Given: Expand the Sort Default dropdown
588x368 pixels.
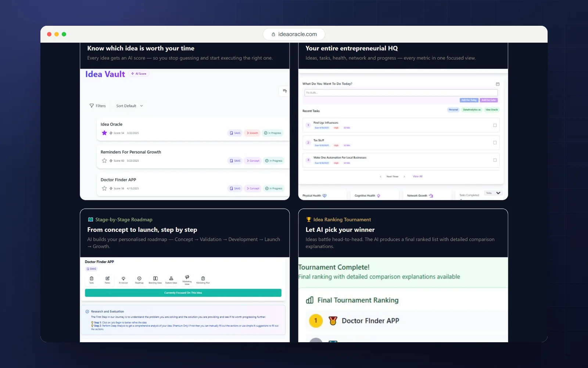Looking at the screenshot, I should click(x=129, y=106).
